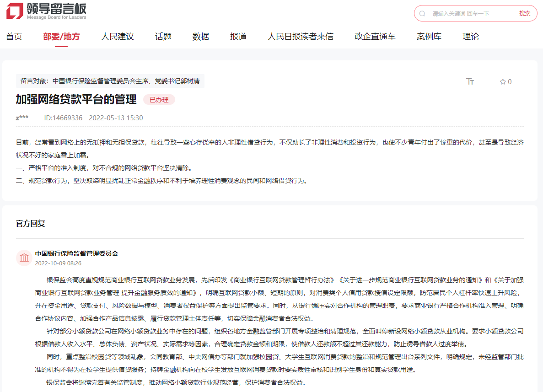The height and width of the screenshot is (392, 543).
Task: Click the search magnifier icon
Action: 422,14
